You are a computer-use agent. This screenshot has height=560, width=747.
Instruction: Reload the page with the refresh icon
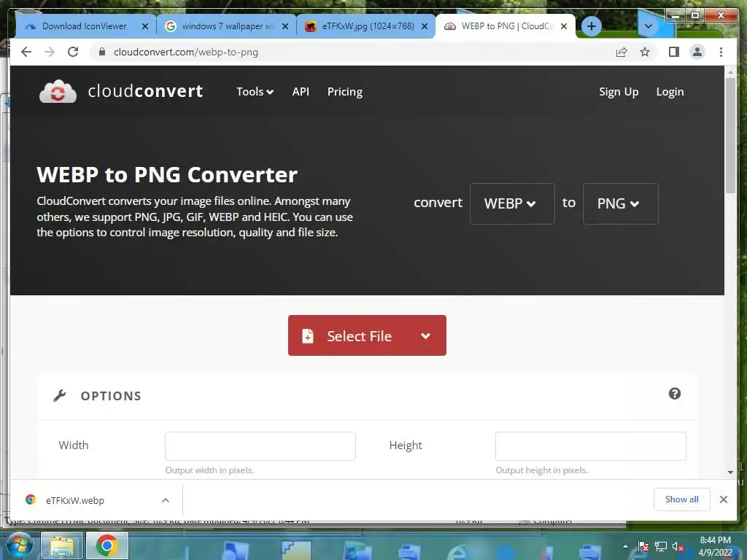click(73, 52)
